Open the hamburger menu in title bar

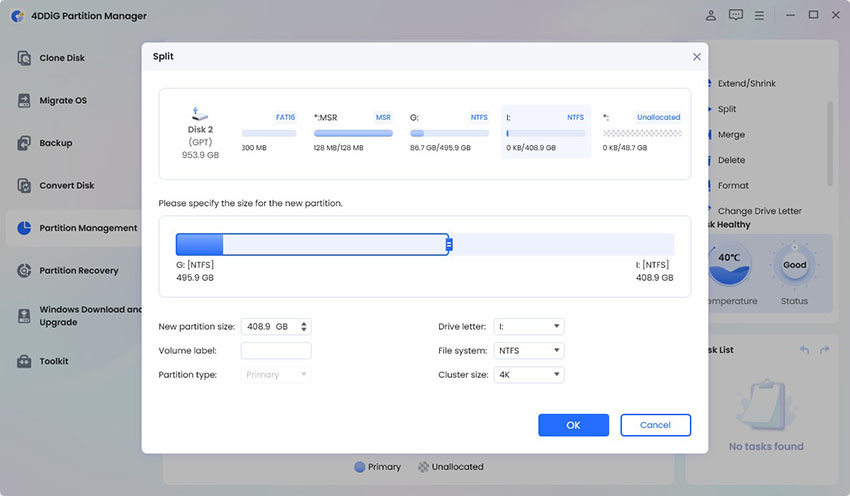pyautogui.click(x=759, y=16)
